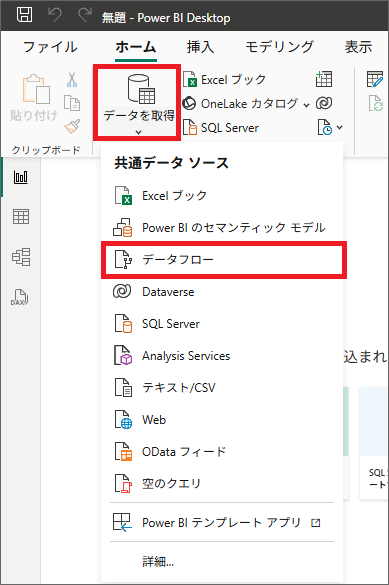Viewport: 389px width, 585px height.
Task: Click the Undo arrow icon
Action: tap(55, 15)
